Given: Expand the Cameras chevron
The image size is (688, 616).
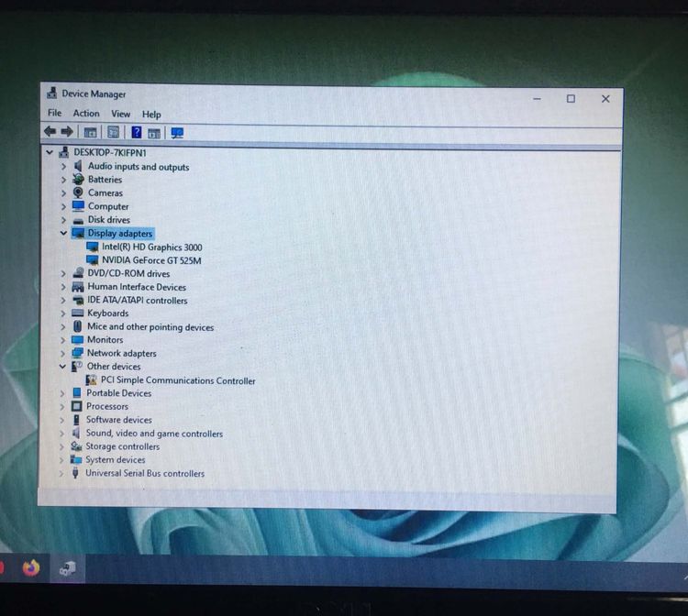Looking at the screenshot, I should pyautogui.click(x=63, y=192).
